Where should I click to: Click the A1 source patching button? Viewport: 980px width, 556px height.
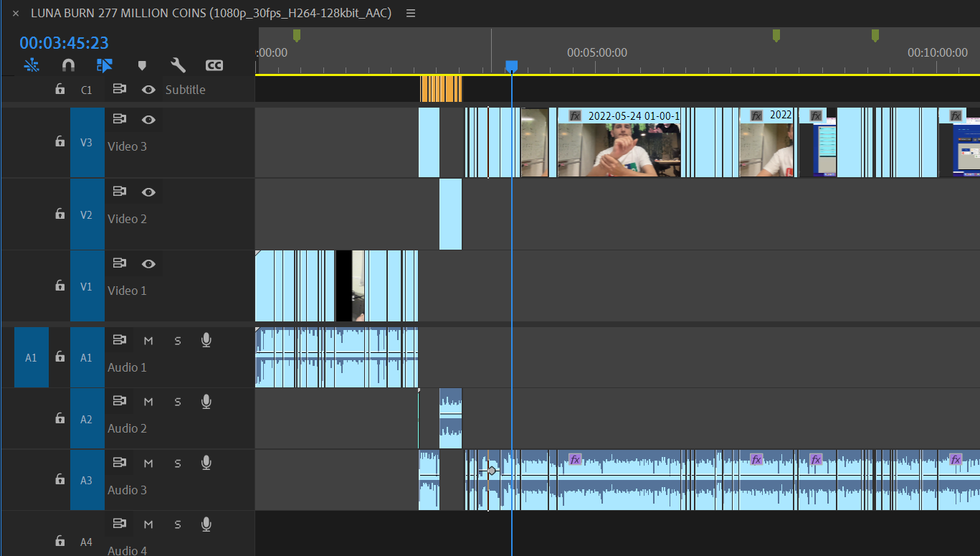click(32, 357)
